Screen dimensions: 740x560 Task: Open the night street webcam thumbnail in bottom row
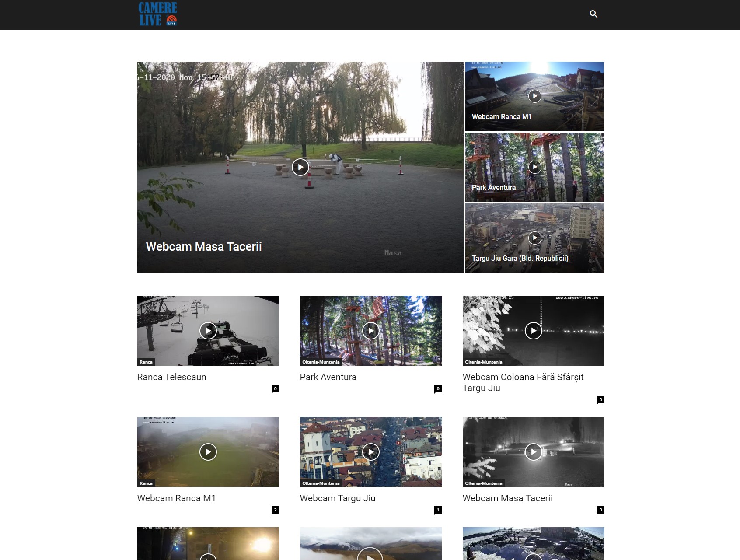pos(208,543)
